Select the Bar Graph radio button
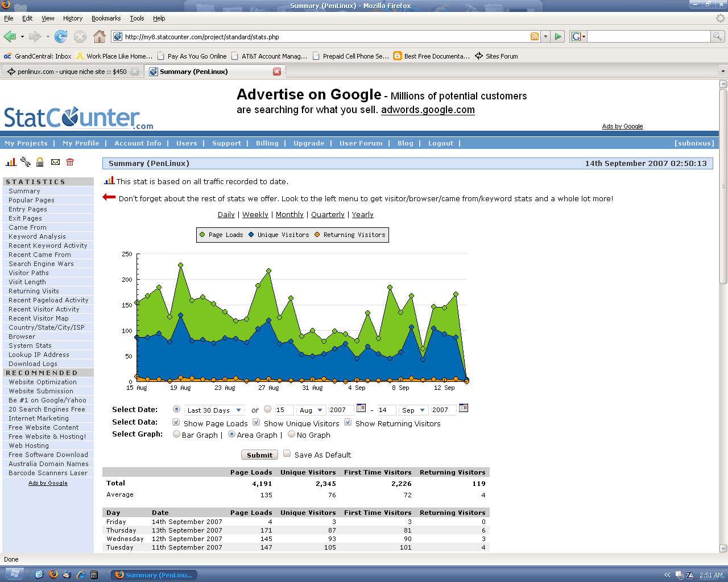Screen dimensions: 728x582 tap(176, 434)
